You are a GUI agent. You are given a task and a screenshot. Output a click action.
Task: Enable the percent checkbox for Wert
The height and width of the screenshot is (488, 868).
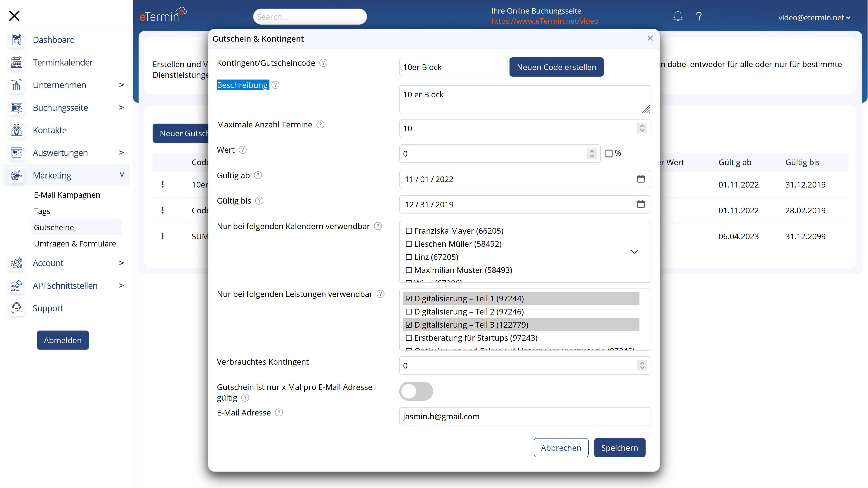(x=609, y=154)
